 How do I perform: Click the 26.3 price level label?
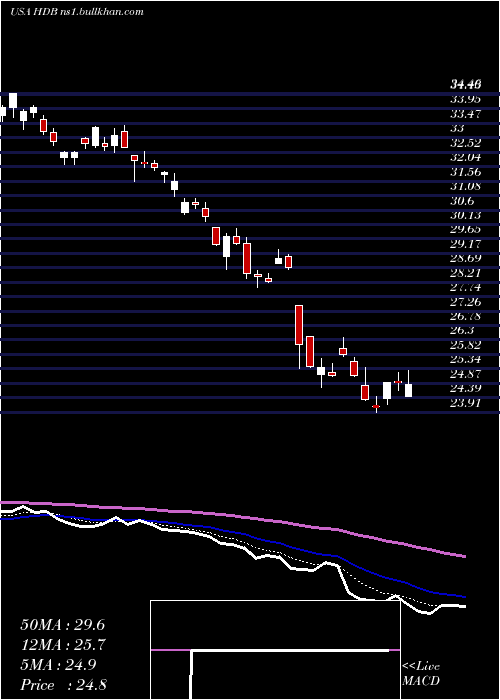(461, 331)
